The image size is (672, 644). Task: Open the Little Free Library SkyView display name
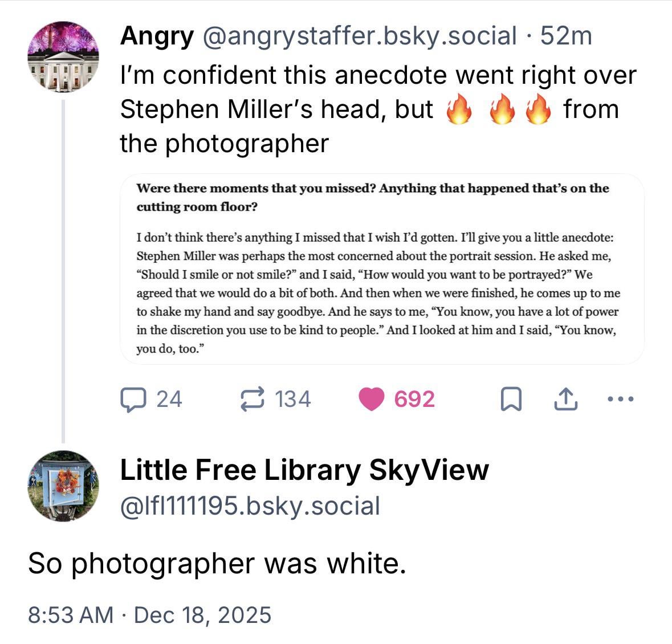click(304, 470)
